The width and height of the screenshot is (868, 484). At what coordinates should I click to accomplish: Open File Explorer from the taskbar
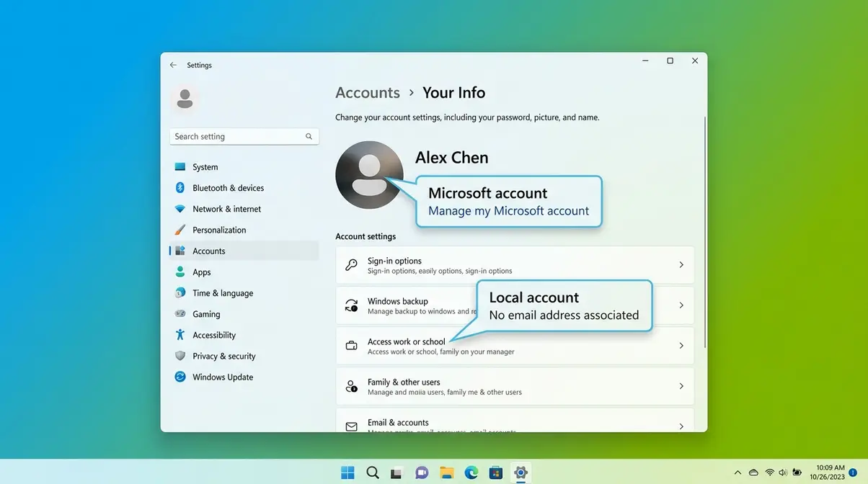click(x=447, y=473)
